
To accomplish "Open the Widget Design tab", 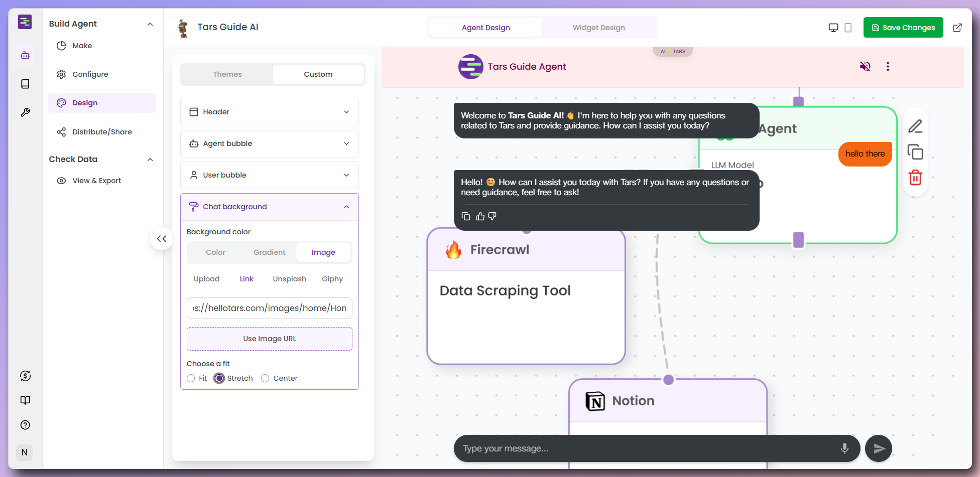I will point(598,28).
